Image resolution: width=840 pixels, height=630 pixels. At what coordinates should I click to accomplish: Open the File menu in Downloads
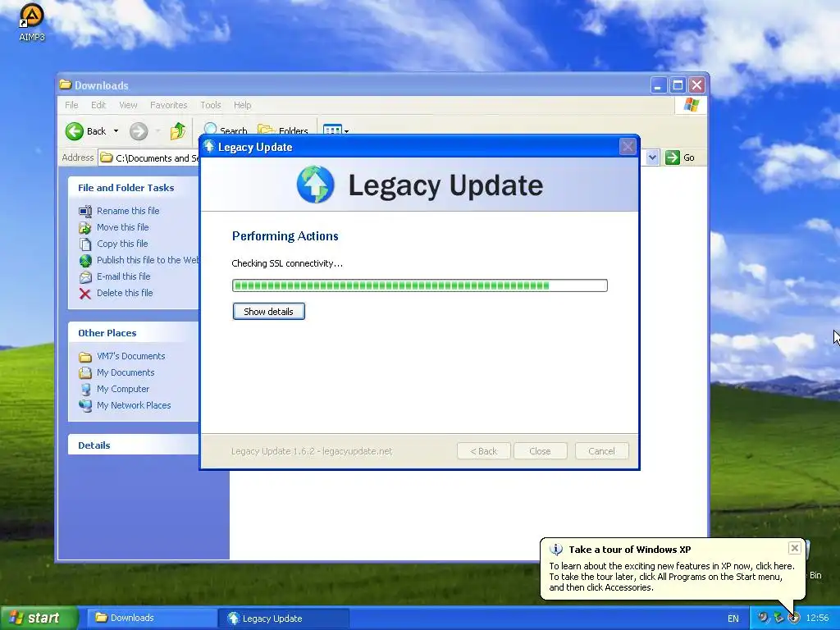72,105
